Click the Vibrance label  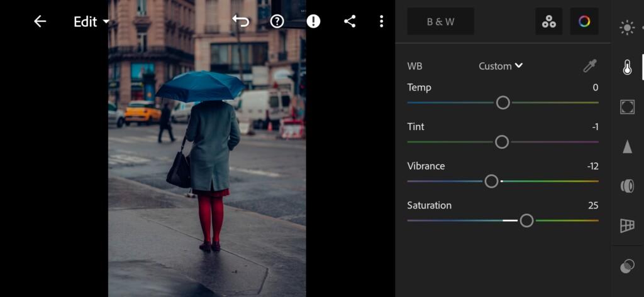tap(426, 166)
